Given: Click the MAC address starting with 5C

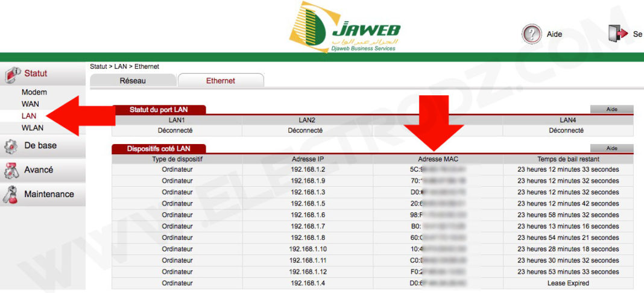Looking at the screenshot, I should 438,169.
